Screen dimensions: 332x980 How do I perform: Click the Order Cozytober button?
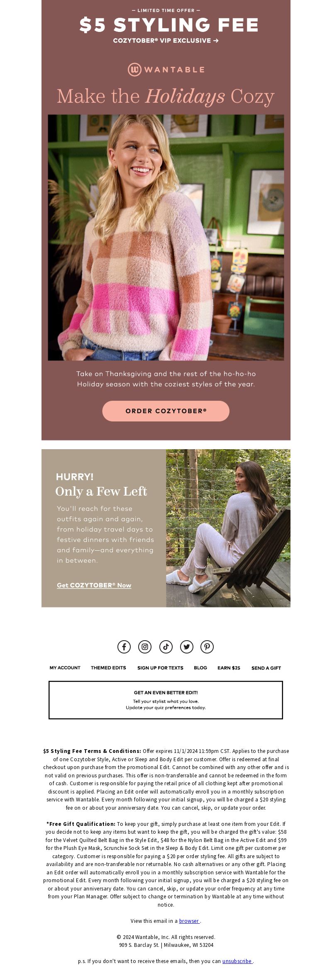(166, 411)
